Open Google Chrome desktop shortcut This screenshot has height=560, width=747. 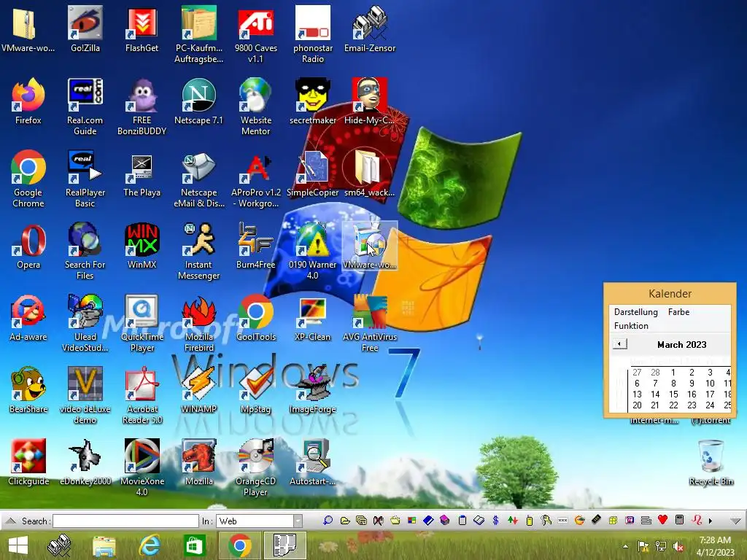point(28,179)
